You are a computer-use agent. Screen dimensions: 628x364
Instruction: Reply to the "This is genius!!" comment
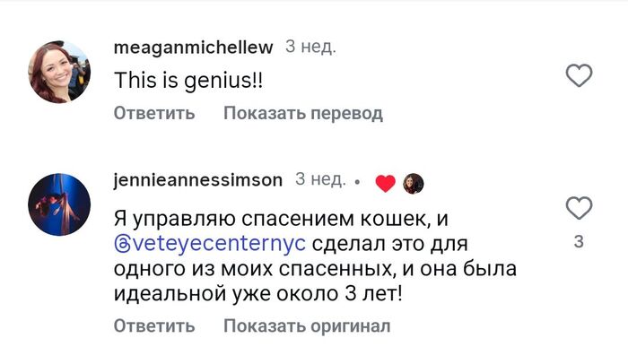(154, 113)
